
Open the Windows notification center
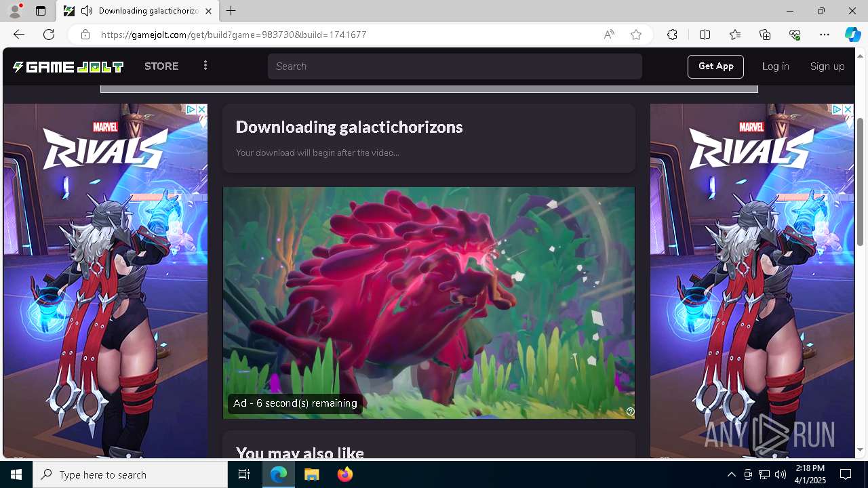846,474
